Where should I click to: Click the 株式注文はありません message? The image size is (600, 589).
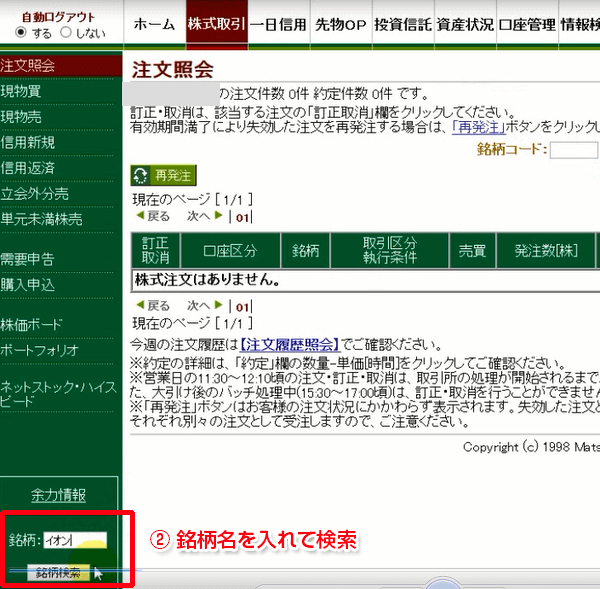pyautogui.click(x=207, y=280)
